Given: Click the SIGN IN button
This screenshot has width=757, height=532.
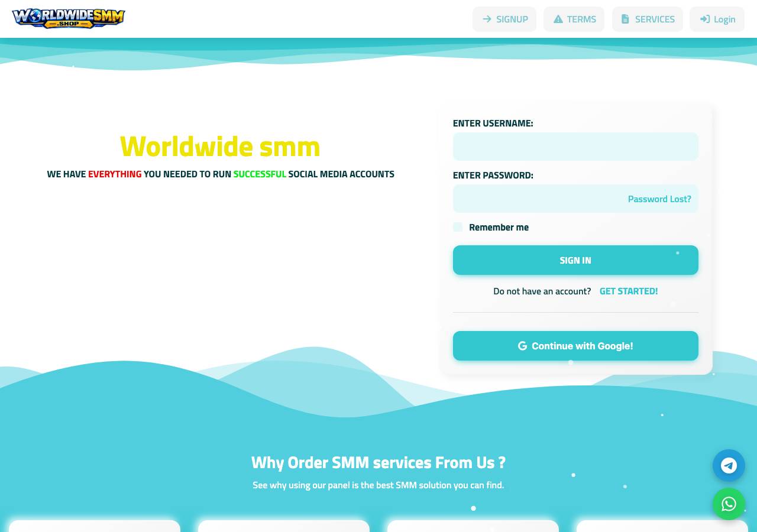Looking at the screenshot, I should click(x=575, y=260).
